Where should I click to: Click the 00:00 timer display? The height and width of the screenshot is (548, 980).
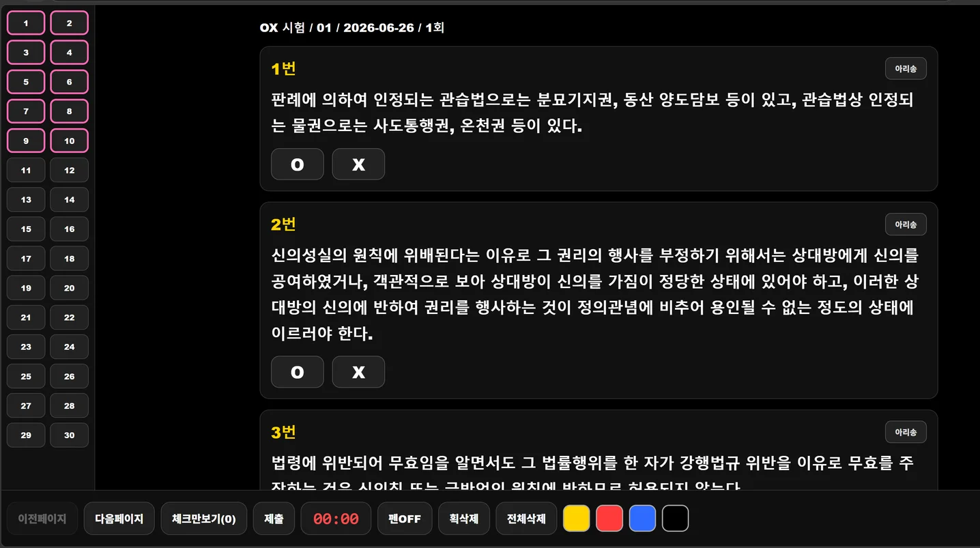(x=336, y=519)
